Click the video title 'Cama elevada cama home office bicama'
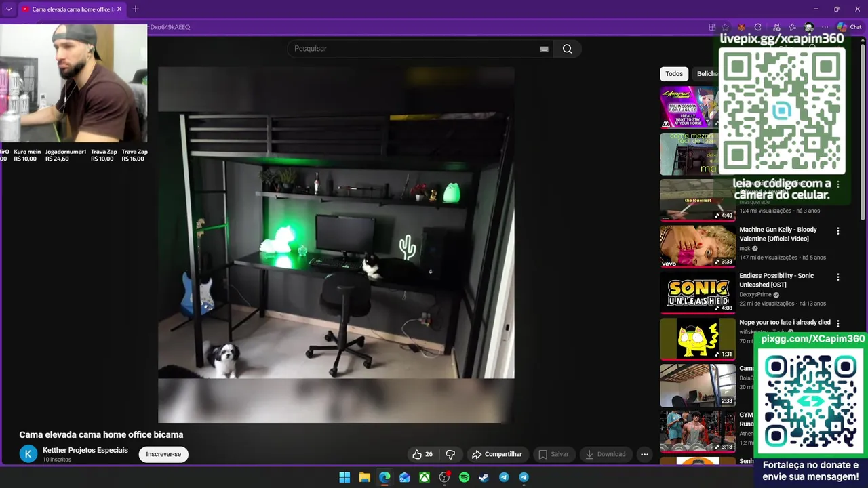 [x=101, y=434]
